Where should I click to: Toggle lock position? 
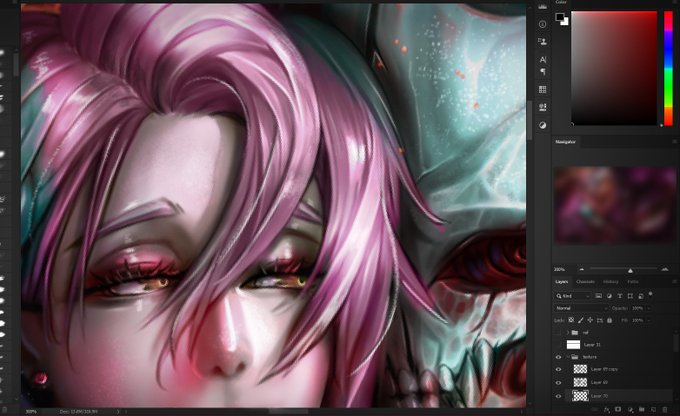590,320
